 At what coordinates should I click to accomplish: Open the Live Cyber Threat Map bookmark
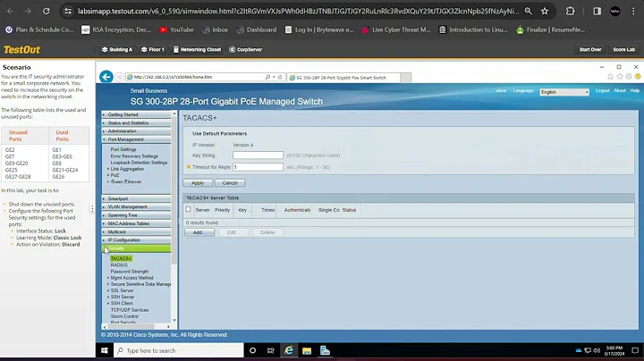pyautogui.click(x=396, y=29)
